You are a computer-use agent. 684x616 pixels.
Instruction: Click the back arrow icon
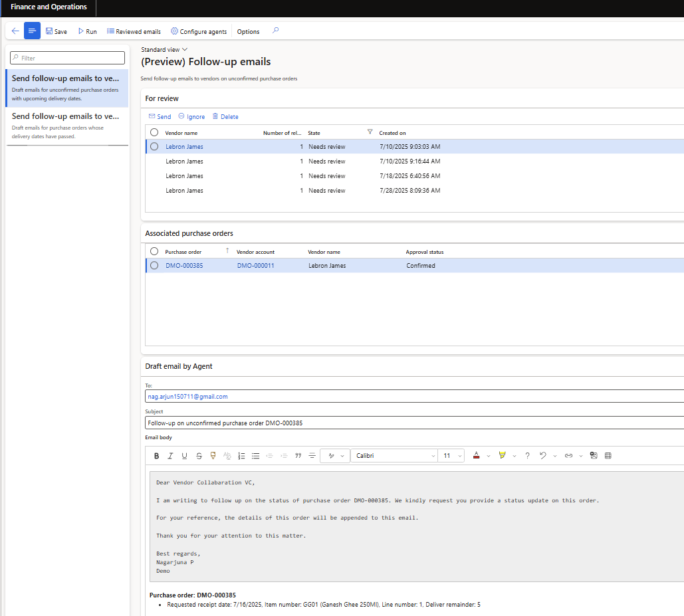[15, 31]
